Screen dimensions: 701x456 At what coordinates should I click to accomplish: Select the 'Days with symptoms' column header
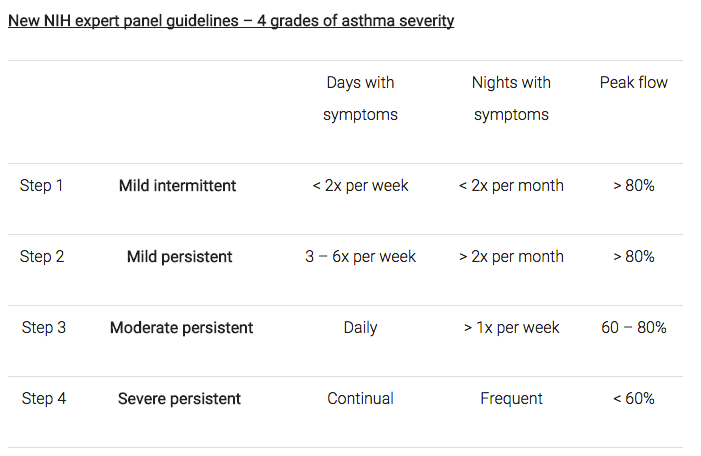point(360,98)
